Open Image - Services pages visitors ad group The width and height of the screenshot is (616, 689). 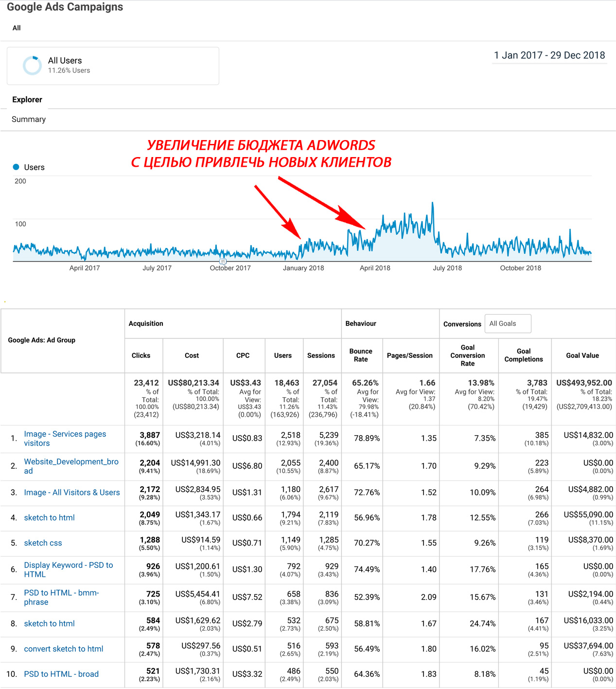[x=65, y=438]
